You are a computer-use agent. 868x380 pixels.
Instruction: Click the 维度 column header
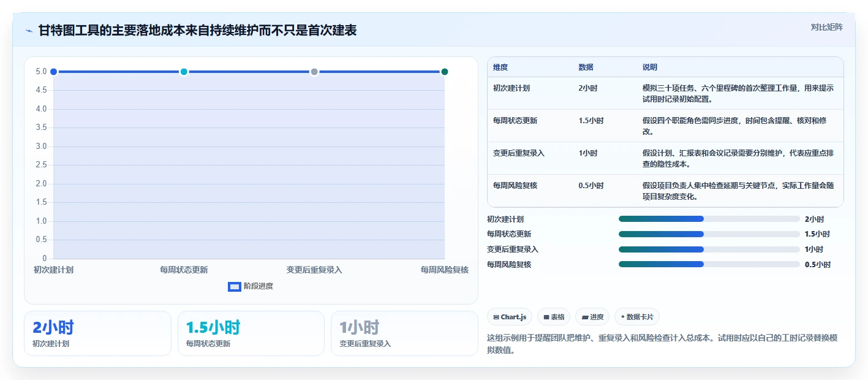(x=500, y=67)
